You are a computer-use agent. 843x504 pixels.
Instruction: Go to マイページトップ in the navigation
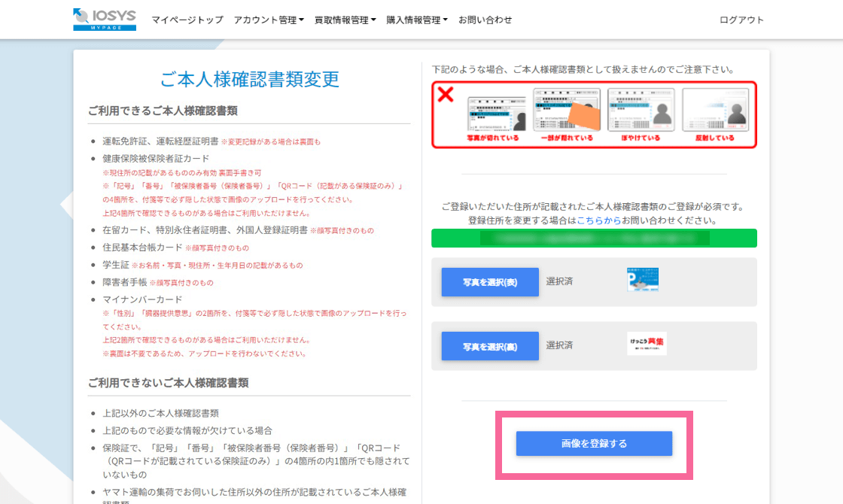click(187, 20)
